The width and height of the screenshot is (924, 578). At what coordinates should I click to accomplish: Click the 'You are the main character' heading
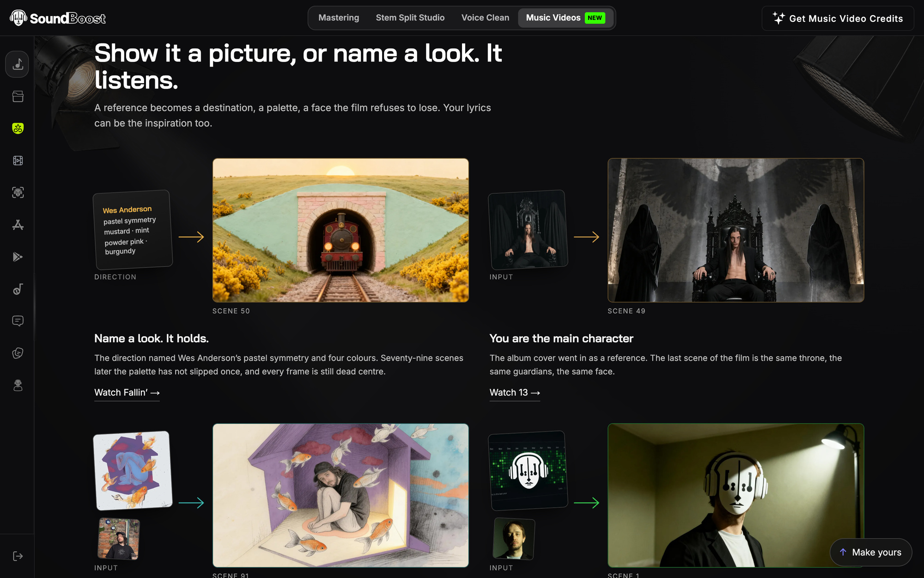click(x=561, y=338)
